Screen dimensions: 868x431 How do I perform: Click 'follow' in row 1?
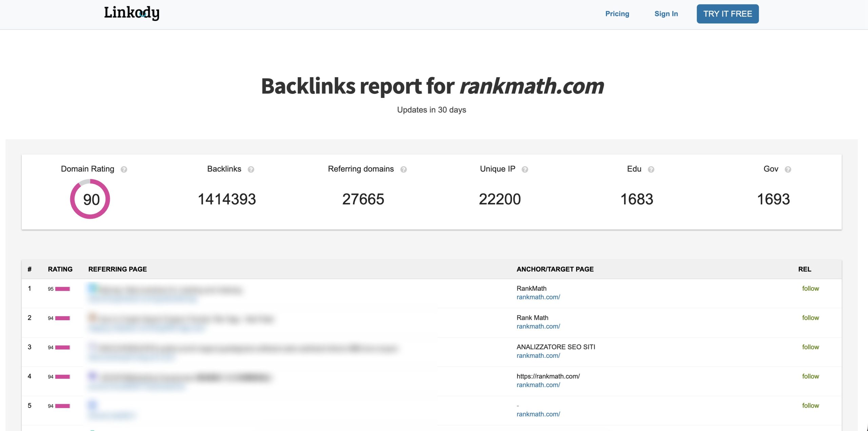pyautogui.click(x=810, y=289)
